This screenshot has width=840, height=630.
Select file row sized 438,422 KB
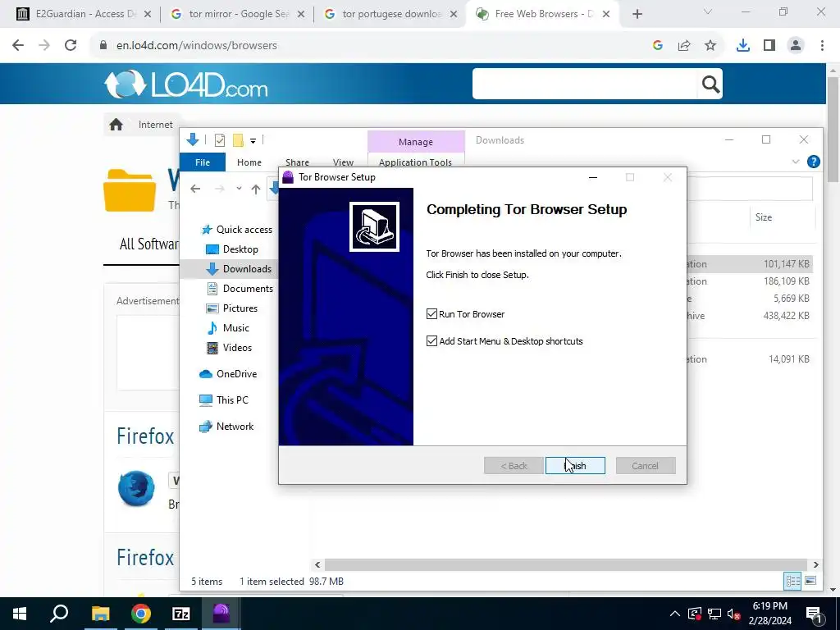(x=750, y=316)
